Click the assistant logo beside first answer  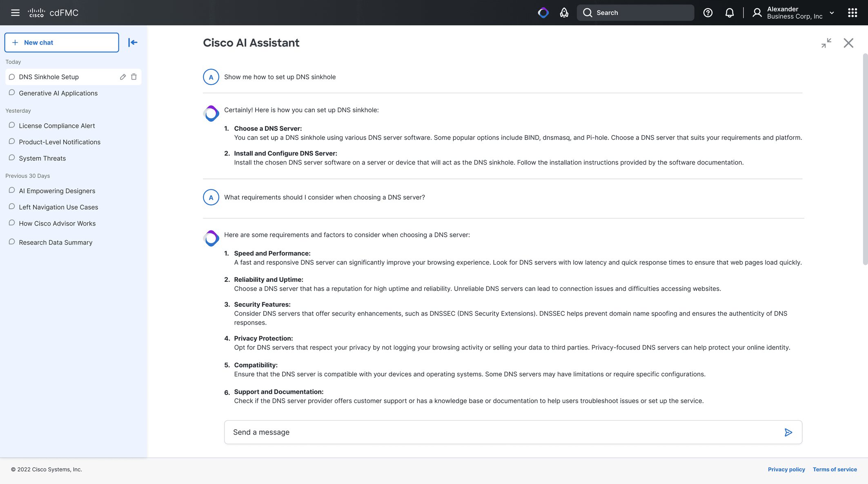(211, 114)
